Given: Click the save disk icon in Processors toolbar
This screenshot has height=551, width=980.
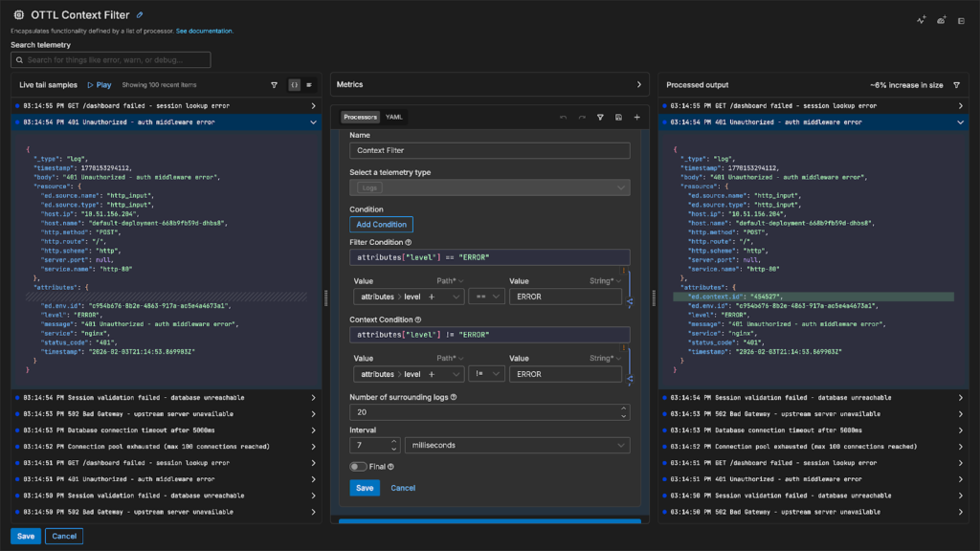Looking at the screenshot, I should point(619,117).
